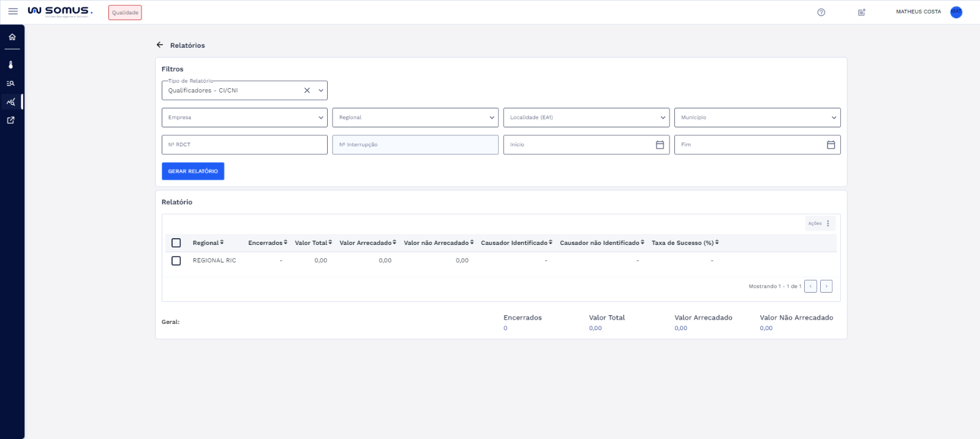Go back using the Relatórios arrow
The image size is (980, 439).
click(x=160, y=45)
